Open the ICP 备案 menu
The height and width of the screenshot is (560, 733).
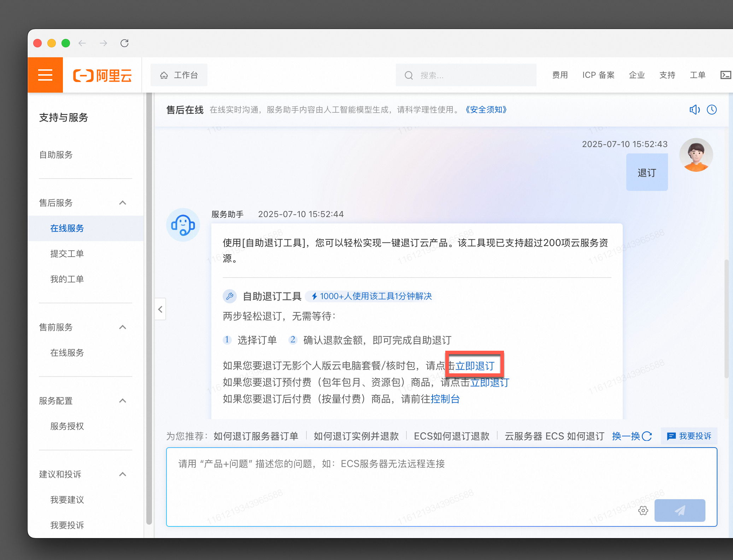(x=598, y=75)
